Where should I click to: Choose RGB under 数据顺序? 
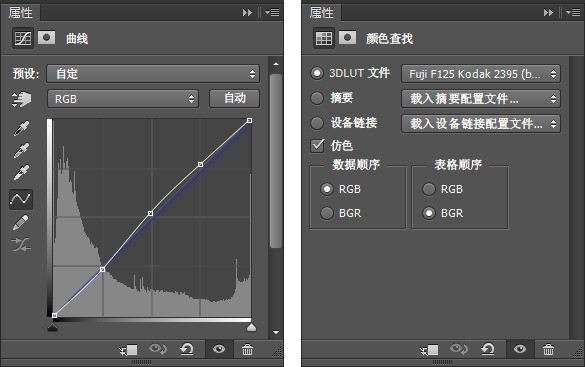(327, 189)
